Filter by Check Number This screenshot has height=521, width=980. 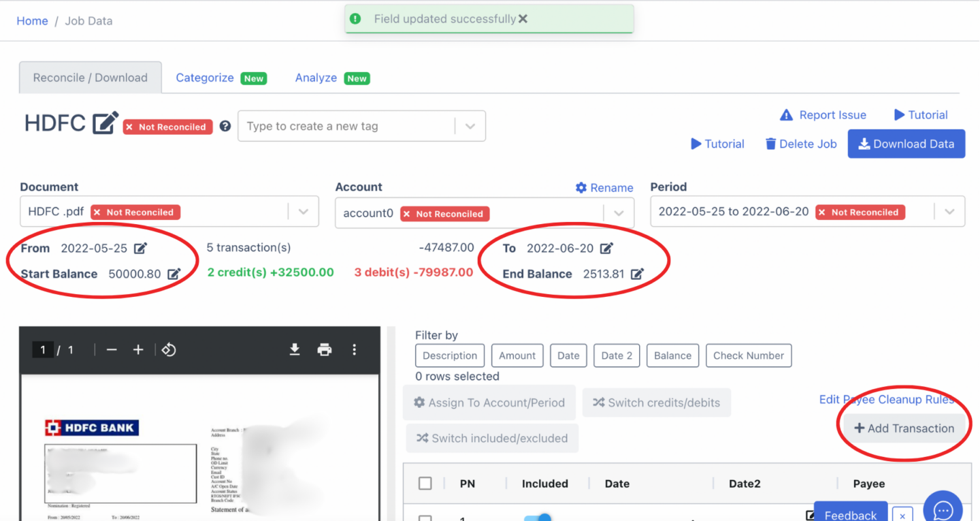click(749, 356)
